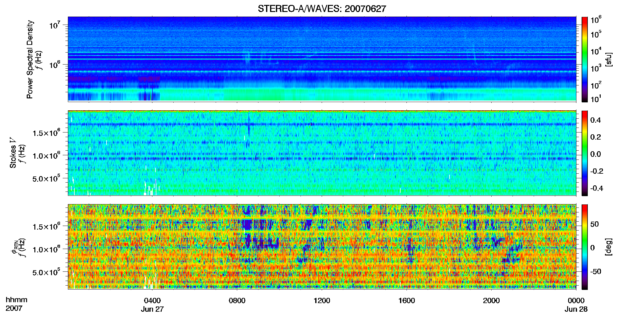Click inside the φ RTN spectrogram panel
This screenshot has height=332, width=644.
pyautogui.click(x=322, y=247)
